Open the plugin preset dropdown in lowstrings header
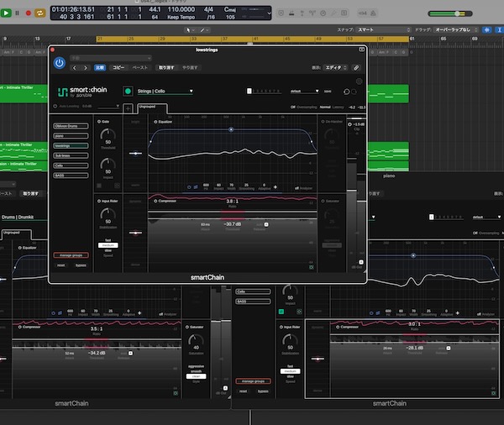The width and height of the screenshot is (504, 425). coord(111,58)
